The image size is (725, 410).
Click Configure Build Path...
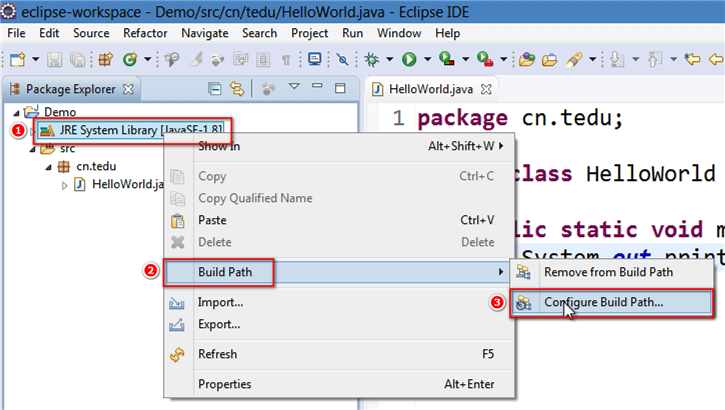(x=611, y=302)
